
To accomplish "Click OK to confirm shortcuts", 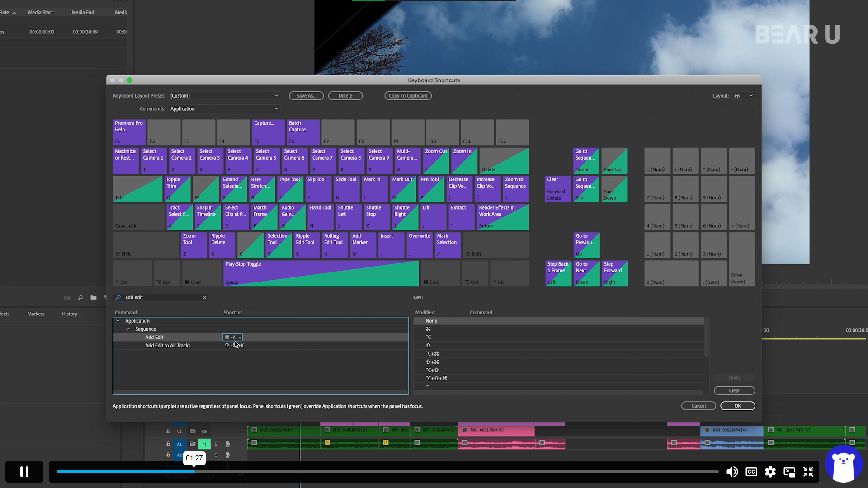I will (x=737, y=406).
